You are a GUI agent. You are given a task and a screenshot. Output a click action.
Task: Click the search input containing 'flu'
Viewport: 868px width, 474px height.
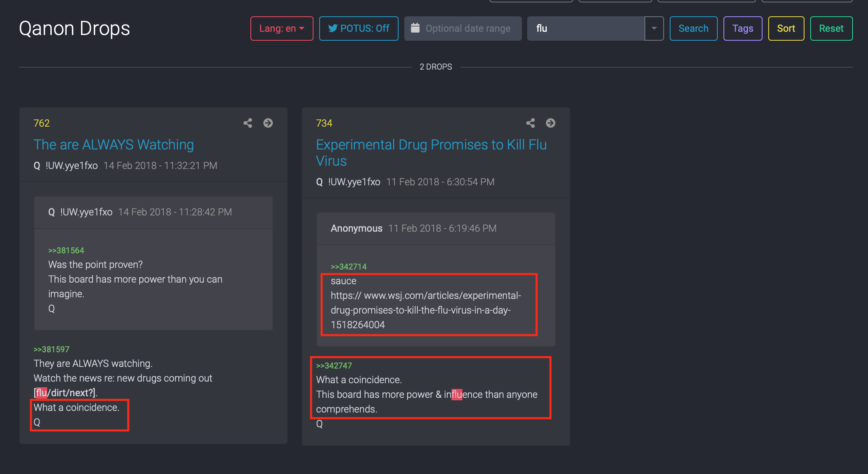[x=586, y=29]
